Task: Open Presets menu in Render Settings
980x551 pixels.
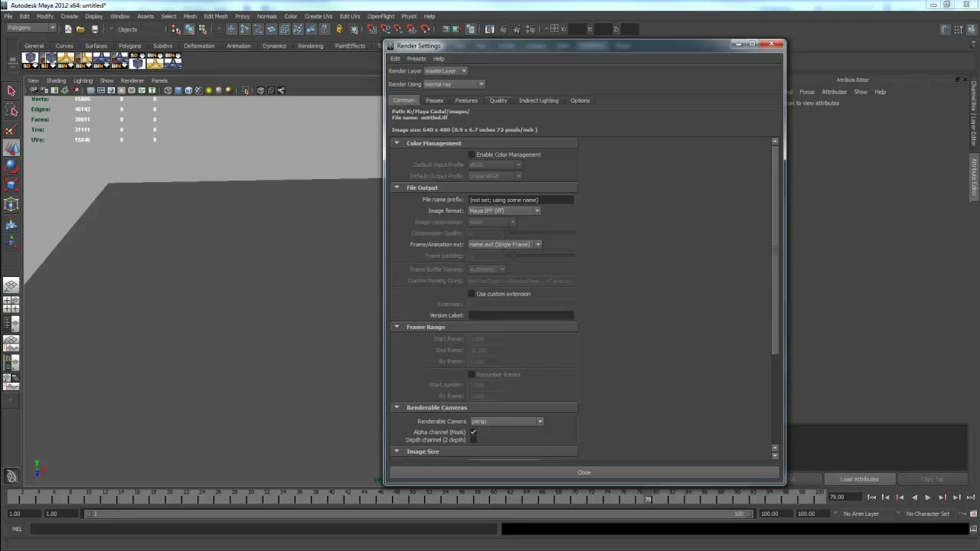Action: pos(416,59)
